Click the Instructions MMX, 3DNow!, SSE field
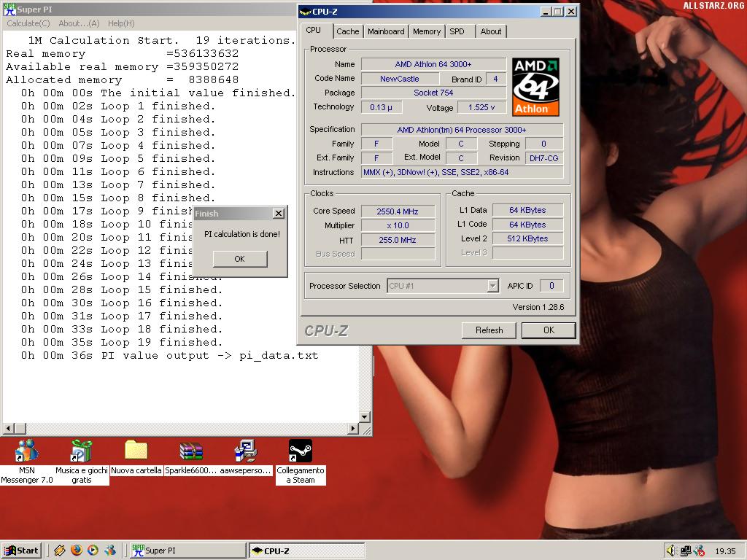 pos(462,172)
